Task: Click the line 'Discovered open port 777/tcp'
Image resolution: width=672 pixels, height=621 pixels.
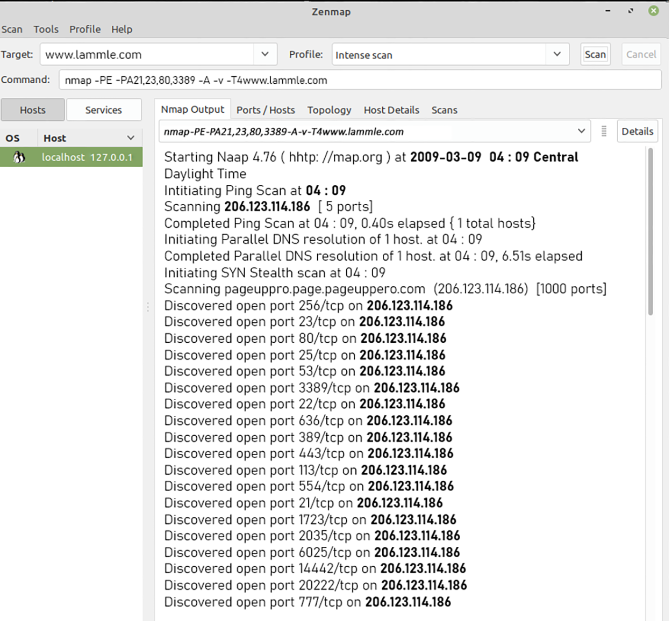Action: (x=308, y=602)
